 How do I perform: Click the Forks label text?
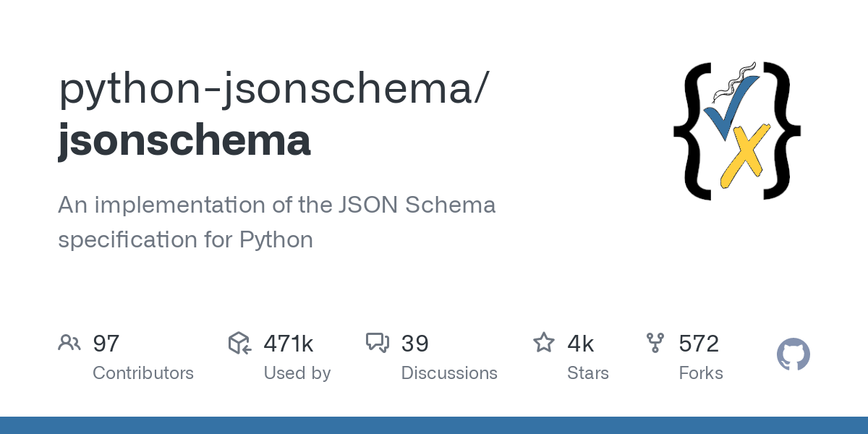coord(701,373)
